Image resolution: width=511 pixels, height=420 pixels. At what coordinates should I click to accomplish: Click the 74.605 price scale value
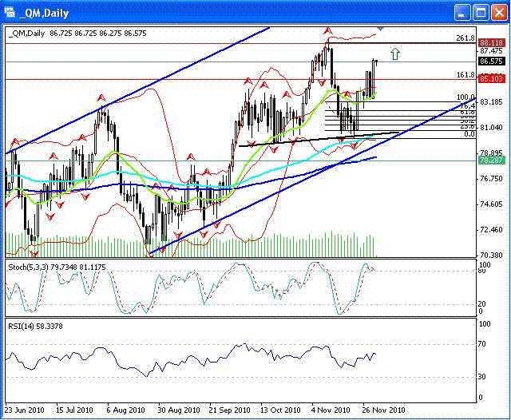click(492, 204)
